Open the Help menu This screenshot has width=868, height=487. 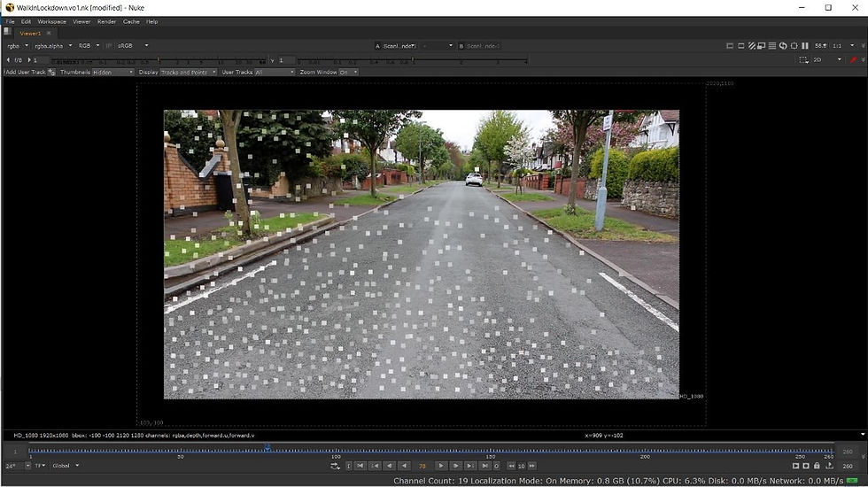(151, 21)
